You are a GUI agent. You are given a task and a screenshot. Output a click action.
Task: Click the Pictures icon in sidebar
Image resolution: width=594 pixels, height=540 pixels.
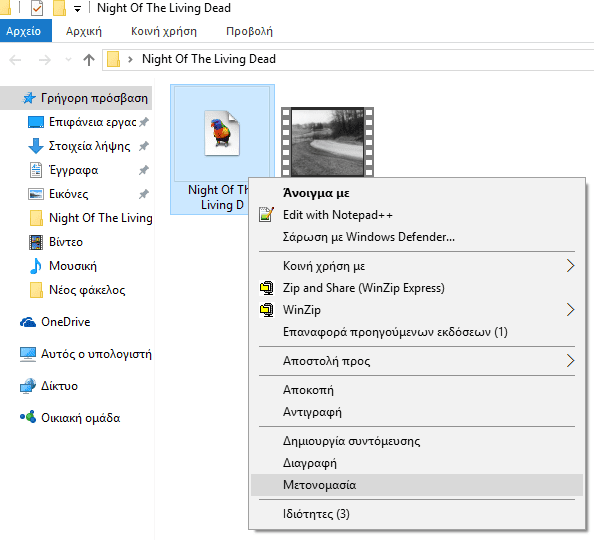pos(36,194)
